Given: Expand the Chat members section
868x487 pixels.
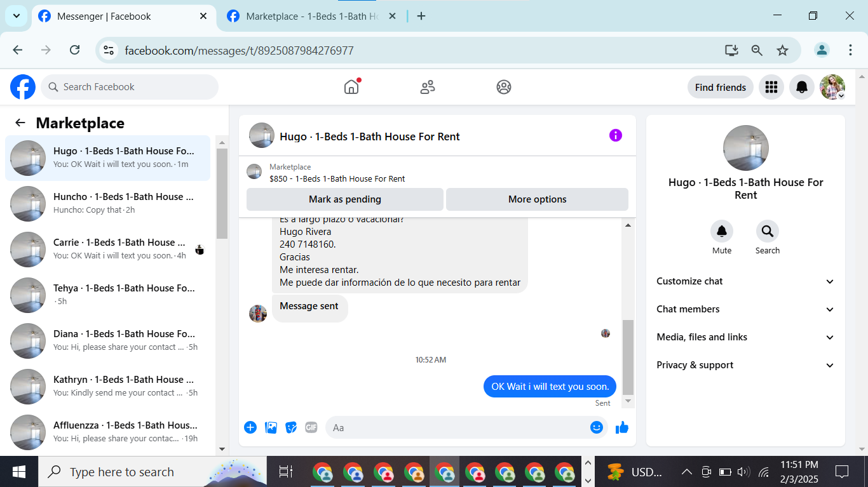Looking at the screenshot, I should (x=745, y=309).
